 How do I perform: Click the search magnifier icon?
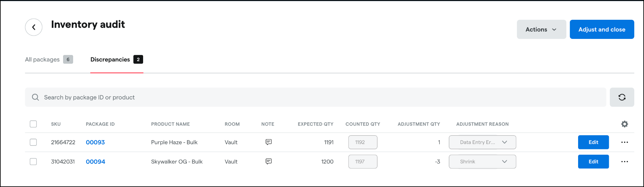pos(35,97)
